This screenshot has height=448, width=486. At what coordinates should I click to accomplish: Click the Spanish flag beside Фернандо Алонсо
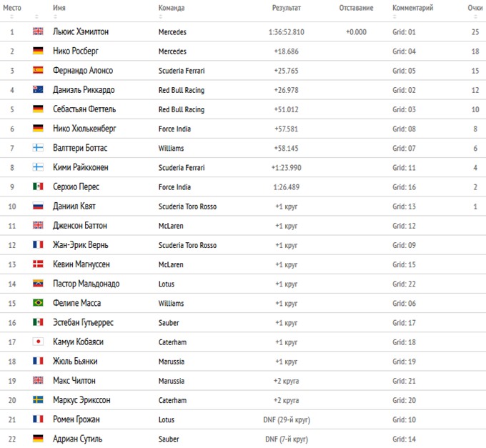(x=38, y=70)
